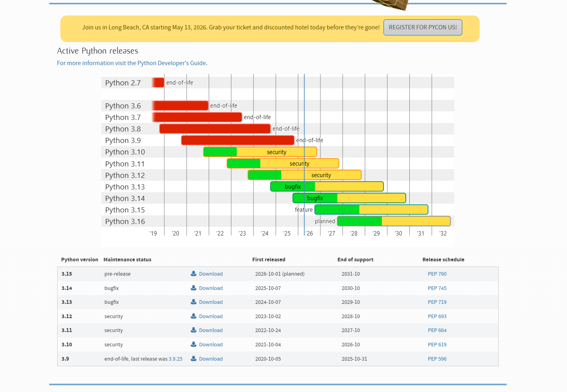Click the 'Python 3.16' chart row label
This screenshot has width=567, height=392.
pyautogui.click(x=125, y=222)
